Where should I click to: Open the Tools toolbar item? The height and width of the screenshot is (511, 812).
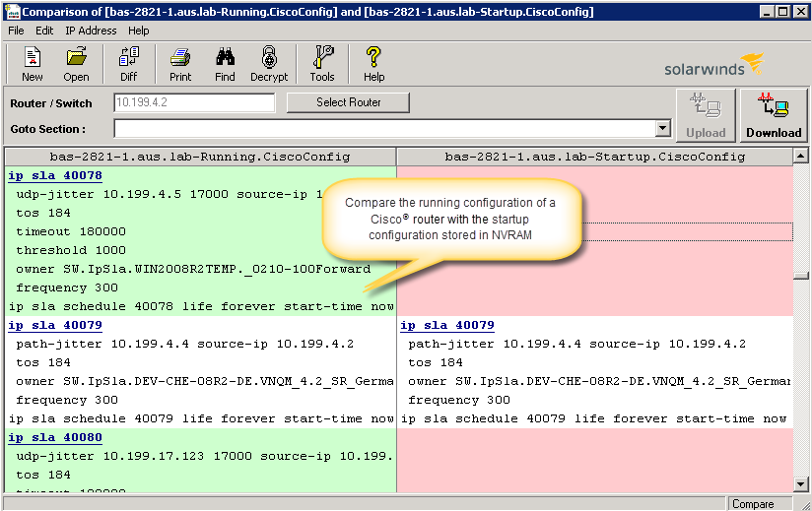pos(322,64)
